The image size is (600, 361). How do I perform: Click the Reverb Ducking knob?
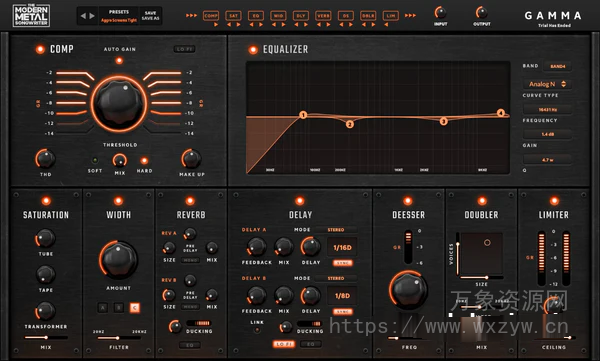(x=175, y=327)
